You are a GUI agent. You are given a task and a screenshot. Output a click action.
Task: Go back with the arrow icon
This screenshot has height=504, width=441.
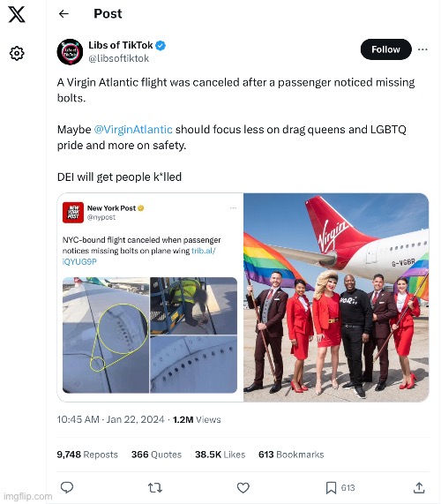tap(64, 13)
